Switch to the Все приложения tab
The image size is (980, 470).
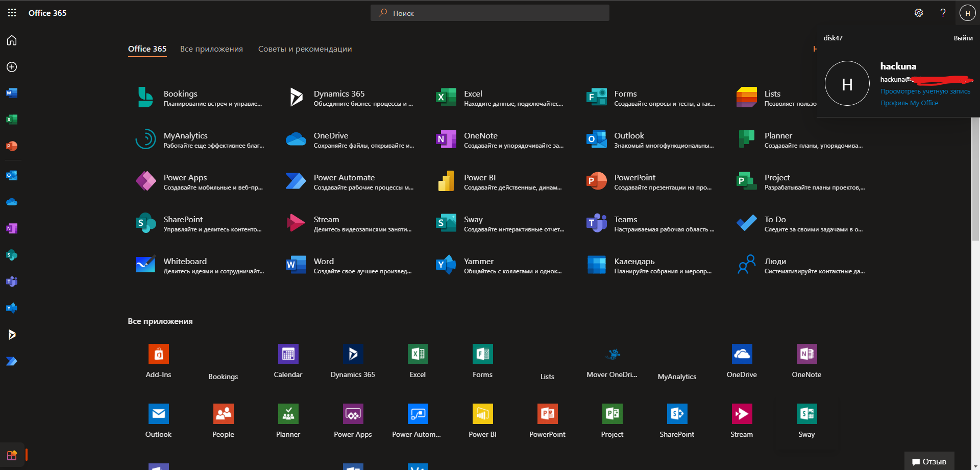(x=211, y=49)
